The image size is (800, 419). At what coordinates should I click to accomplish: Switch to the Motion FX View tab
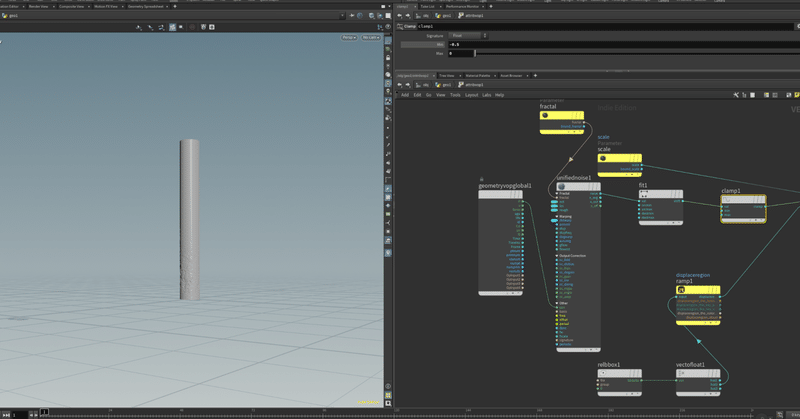[x=106, y=7]
